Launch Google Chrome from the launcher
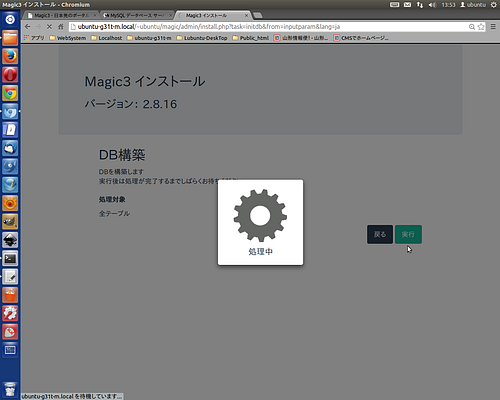Image resolution: width=500 pixels, height=400 pixels. pyautogui.click(x=10, y=93)
